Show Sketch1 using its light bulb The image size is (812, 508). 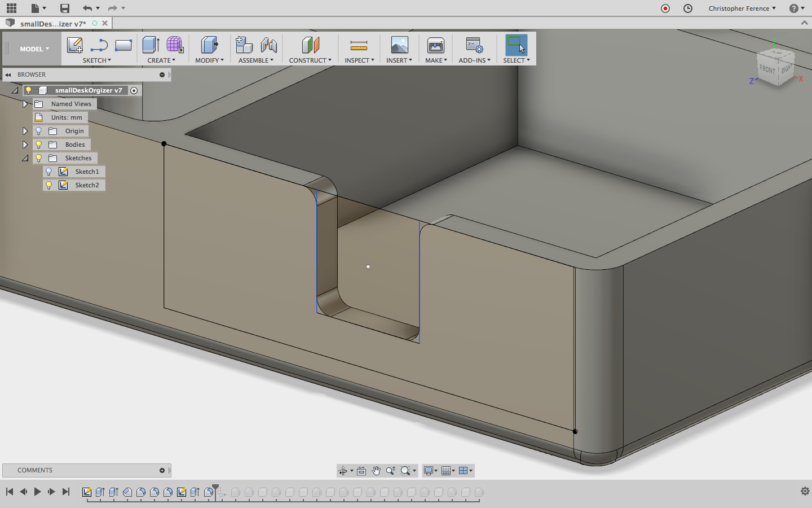tap(49, 172)
